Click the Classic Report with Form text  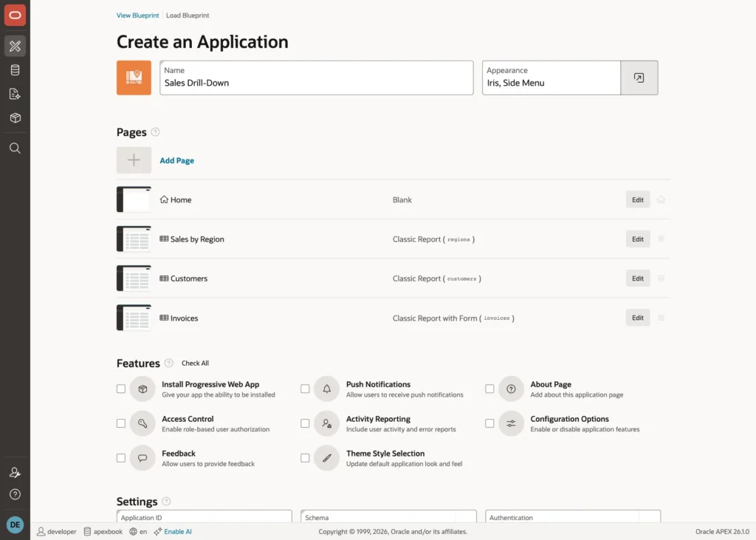pos(434,318)
